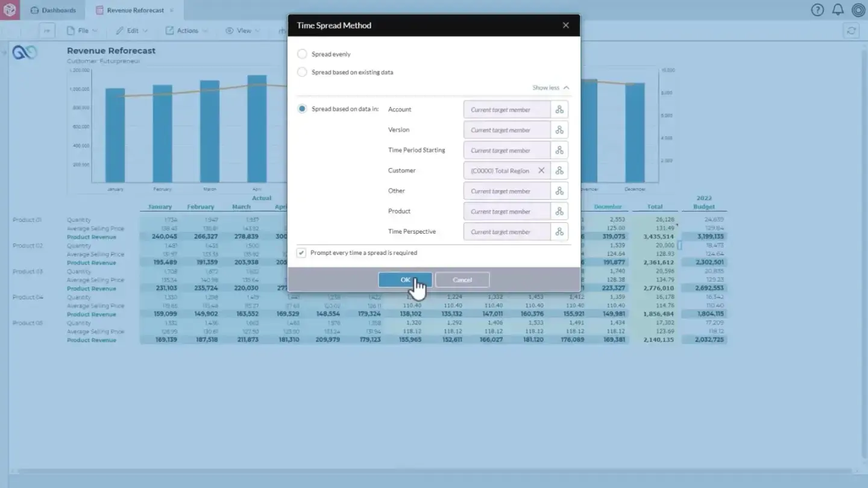
Task: Uncheck Prompt every time a spread is required
Action: [x=301, y=253]
